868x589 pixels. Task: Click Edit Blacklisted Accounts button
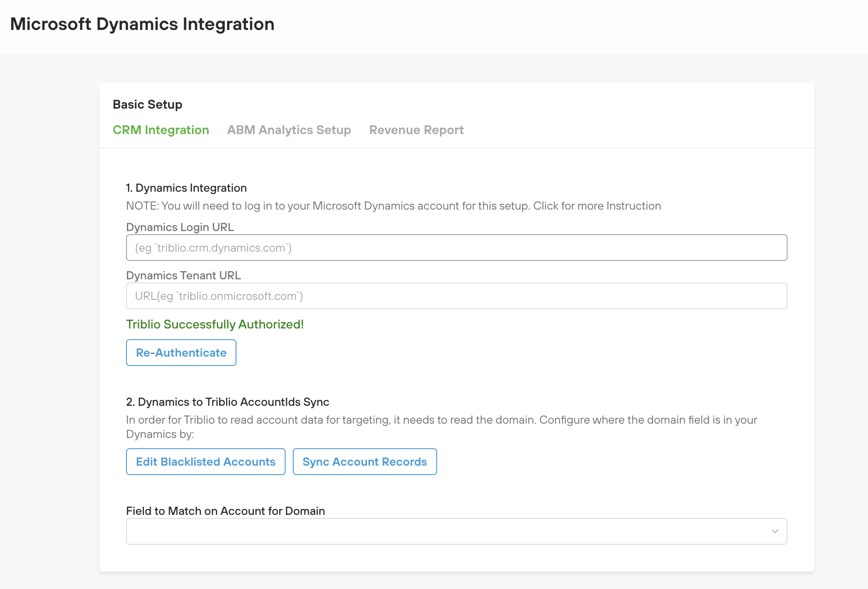(x=206, y=462)
